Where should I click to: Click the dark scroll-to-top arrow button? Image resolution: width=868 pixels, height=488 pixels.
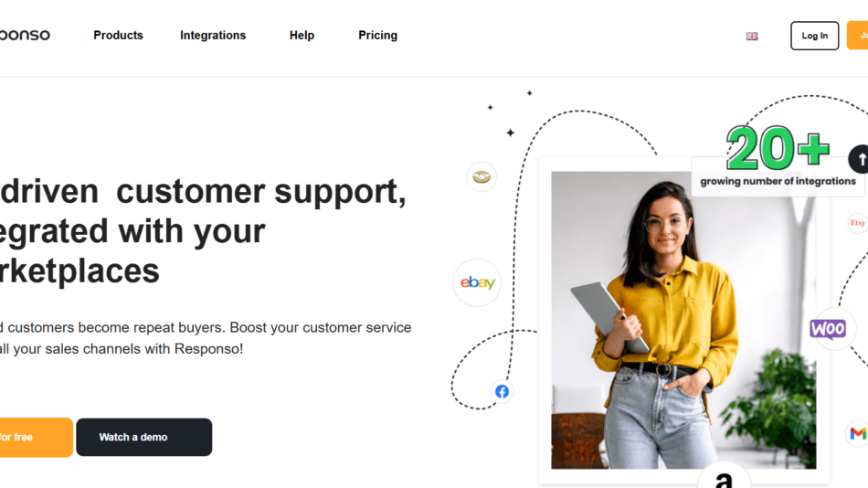pyautogui.click(x=859, y=160)
